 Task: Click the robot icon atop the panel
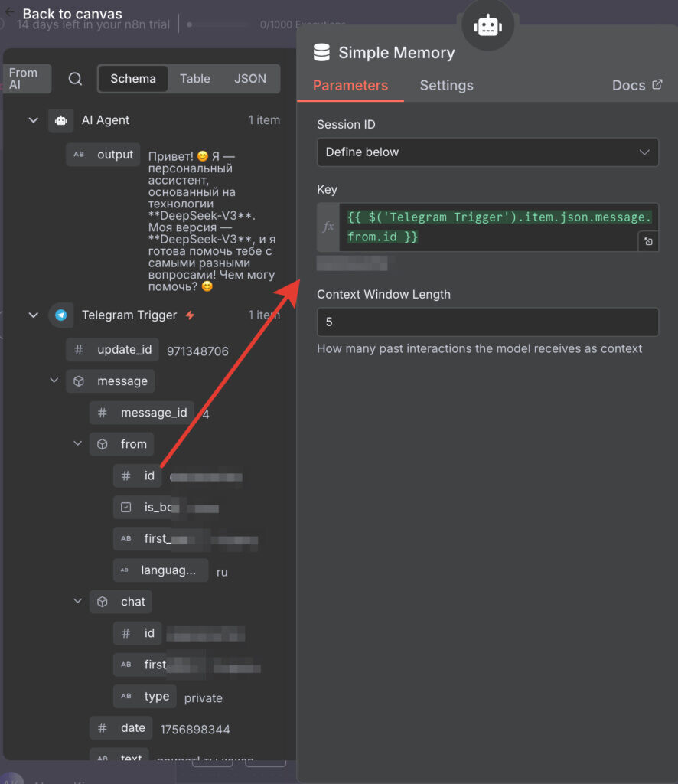pyautogui.click(x=488, y=26)
